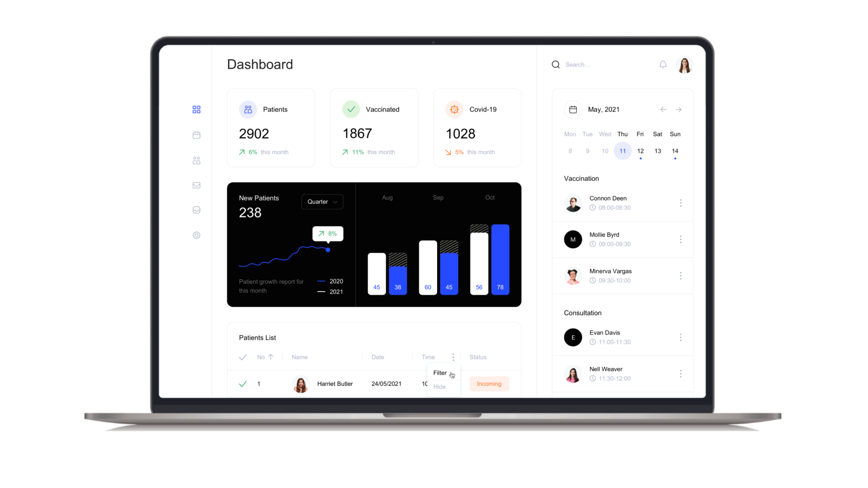The height and width of the screenshot is (488, 868).
Task: Expand the three-dot menu for Evan Davis
Action: pyautogui.click(x=680, y=337)
